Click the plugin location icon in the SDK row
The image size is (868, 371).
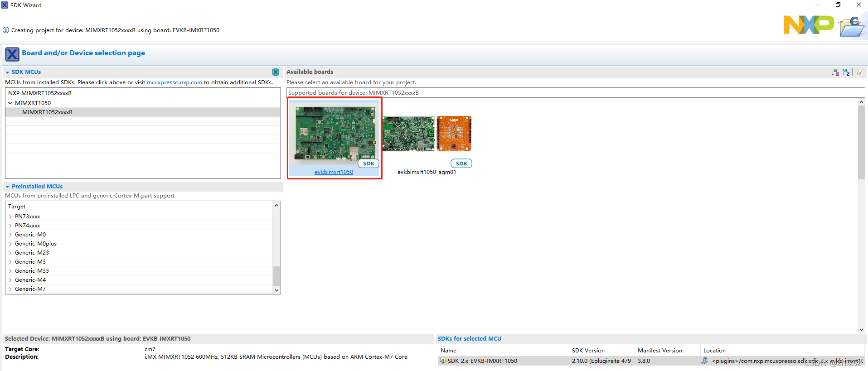(x=705, y=361)
